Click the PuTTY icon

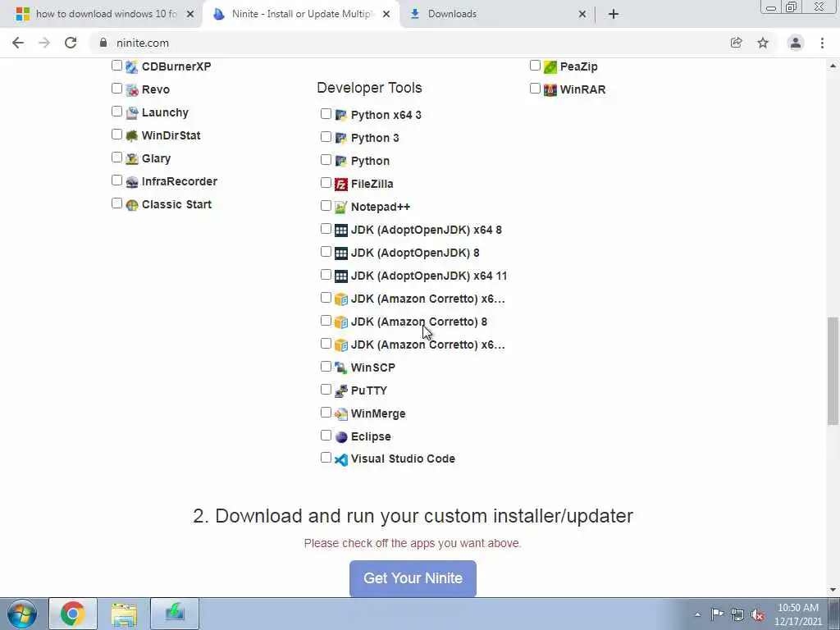point(340,391)
